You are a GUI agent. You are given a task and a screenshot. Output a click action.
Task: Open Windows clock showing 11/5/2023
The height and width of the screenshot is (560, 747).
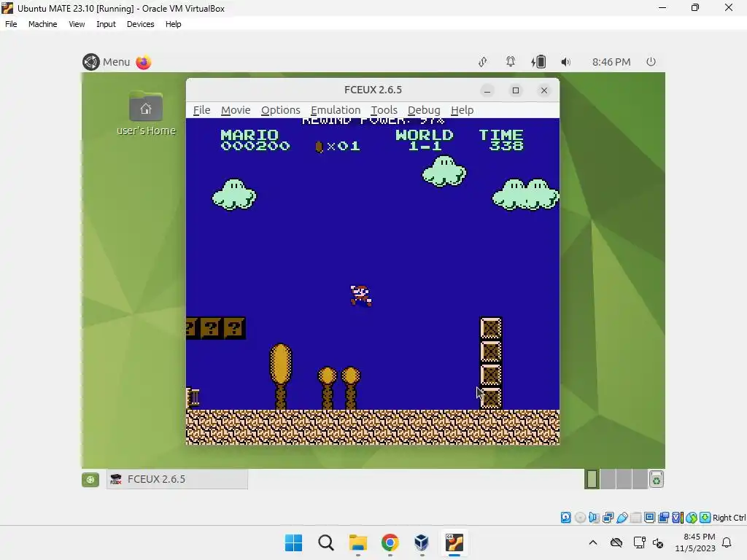click(x=695, y=542)
